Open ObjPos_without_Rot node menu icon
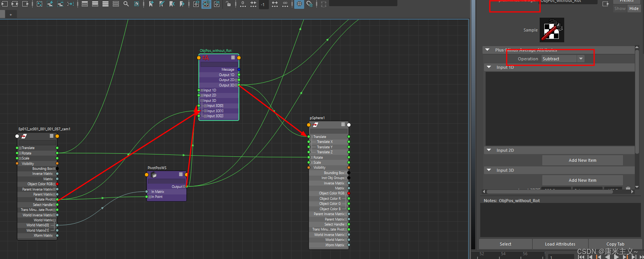The image size is (644, 259). (233, 58)
